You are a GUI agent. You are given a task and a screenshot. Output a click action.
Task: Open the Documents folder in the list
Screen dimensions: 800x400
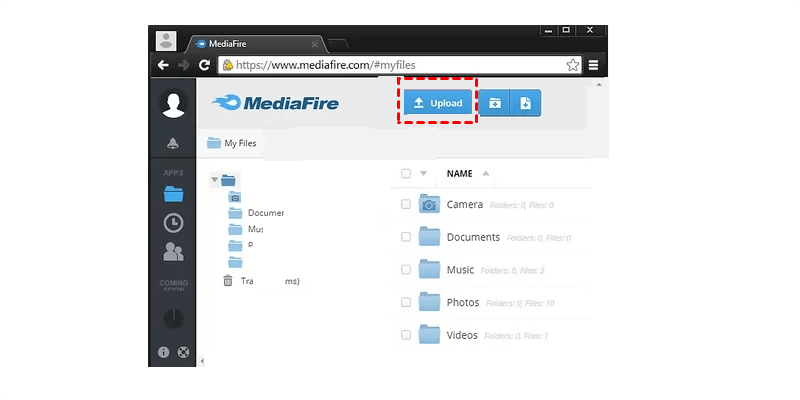[x=473, y=237]
